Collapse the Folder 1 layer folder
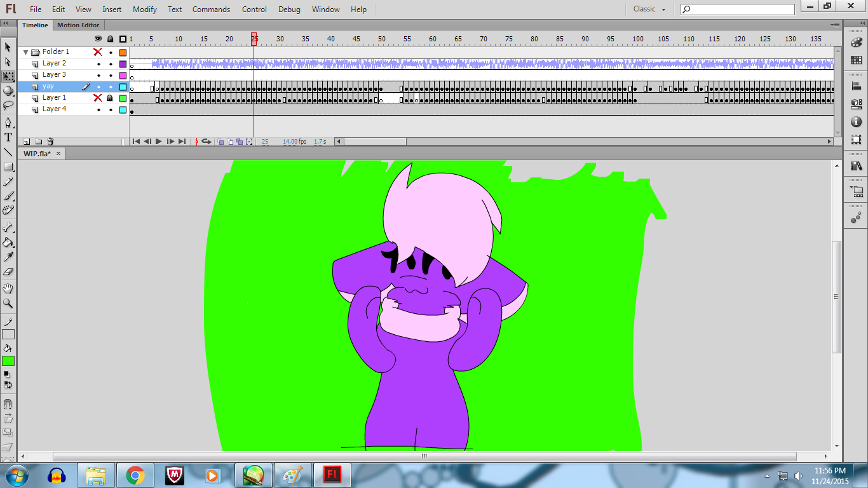This screenshot has height=488, width=868. pyautogui.click(x=26, y=52)
